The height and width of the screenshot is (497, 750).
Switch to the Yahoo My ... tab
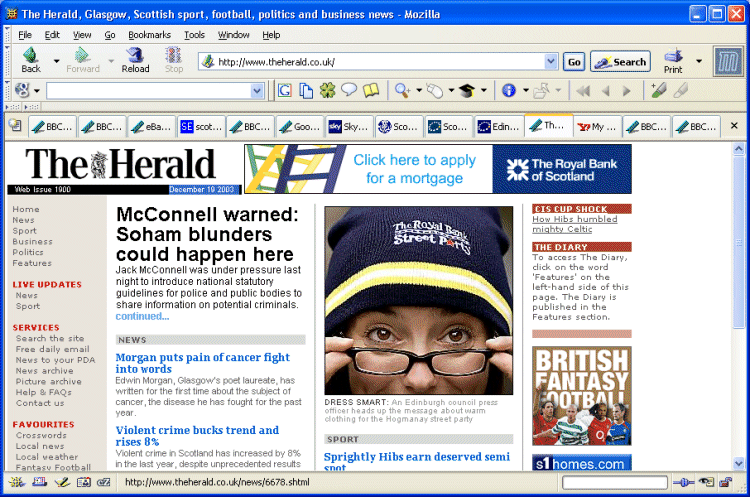597,127
